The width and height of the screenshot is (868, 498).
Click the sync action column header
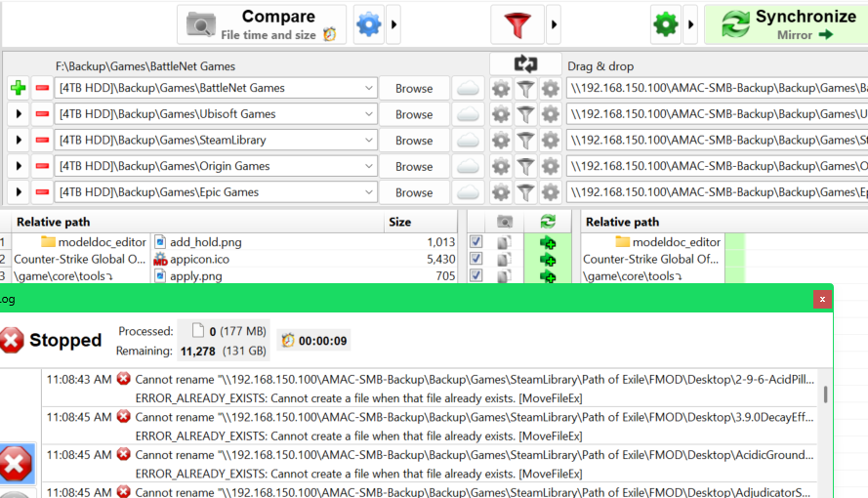click(548, 222)
